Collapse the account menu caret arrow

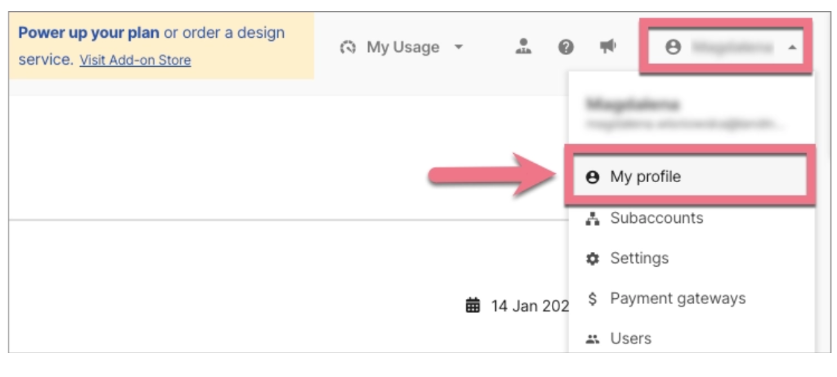click(792, 48)
